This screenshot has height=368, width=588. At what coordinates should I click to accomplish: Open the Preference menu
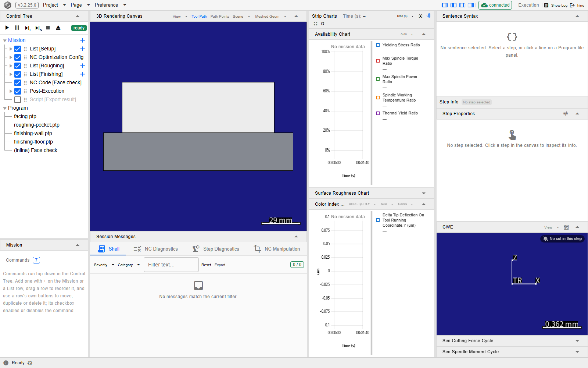tap(110, 5)
